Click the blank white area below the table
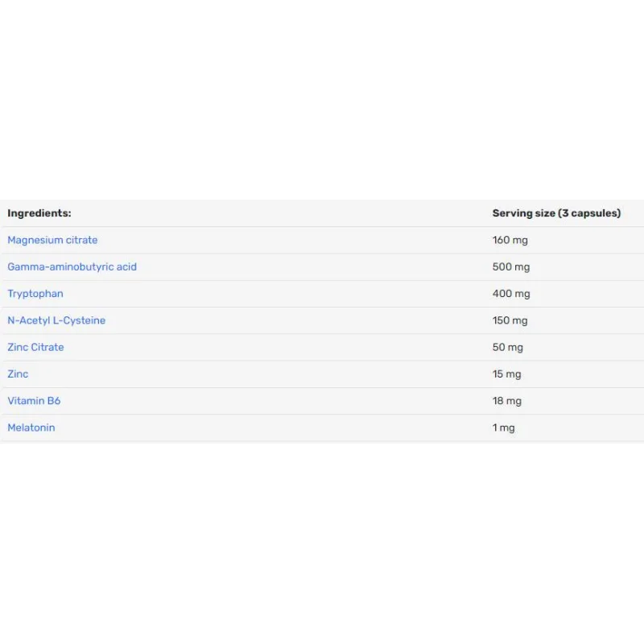The width and height of the screenshot is (644, 644). pos(322,542)
